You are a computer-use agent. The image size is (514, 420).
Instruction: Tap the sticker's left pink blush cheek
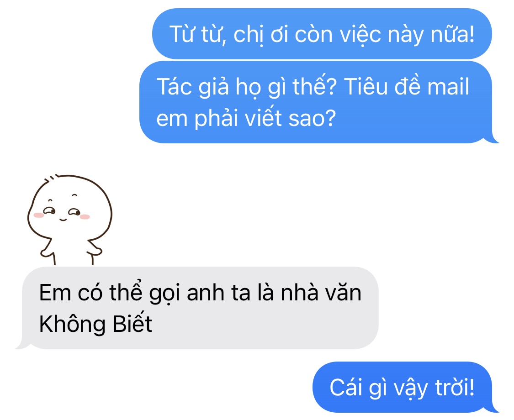(x=39, y=215)
